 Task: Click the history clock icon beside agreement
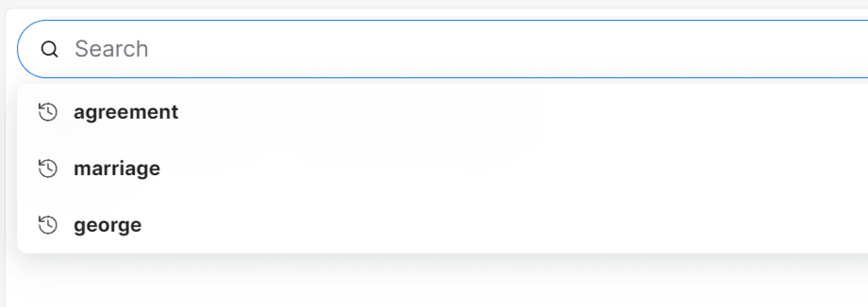48,112
